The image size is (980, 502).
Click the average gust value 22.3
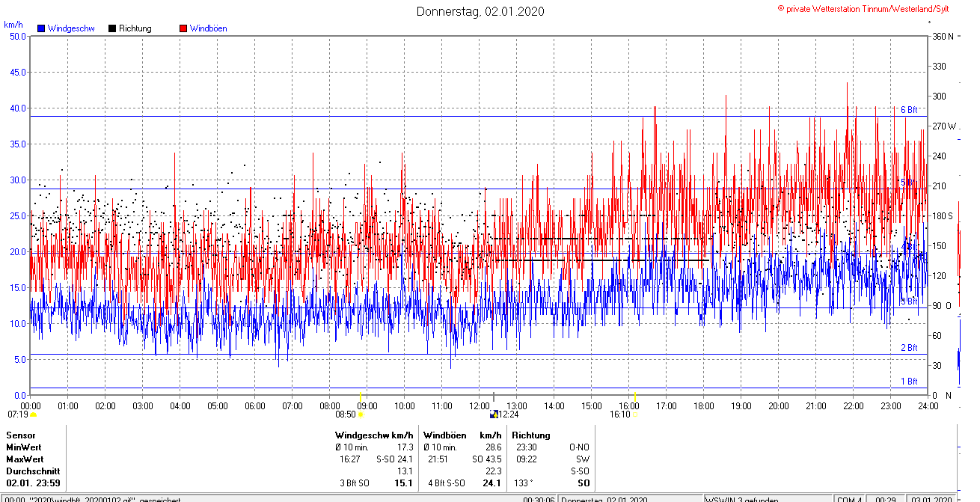pos(494,471)
